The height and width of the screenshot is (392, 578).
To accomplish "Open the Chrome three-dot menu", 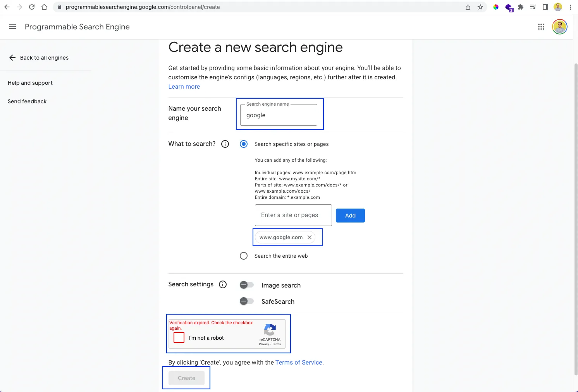I will click(x=570, y=7).
